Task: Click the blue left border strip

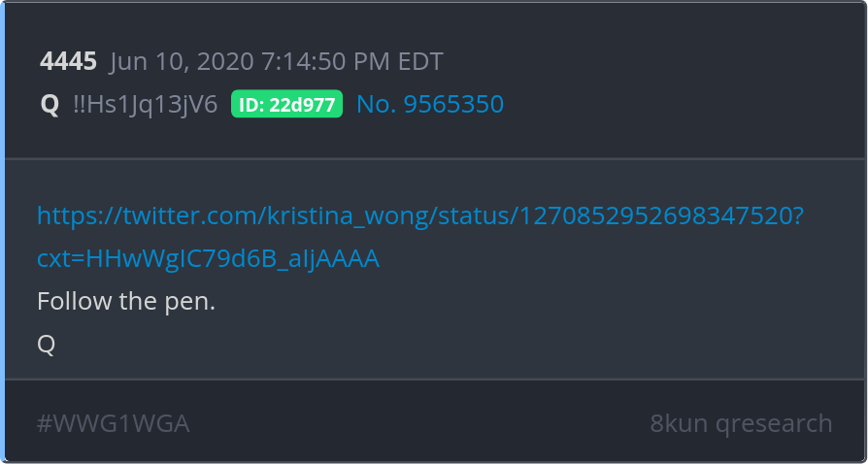Action: 2,232
